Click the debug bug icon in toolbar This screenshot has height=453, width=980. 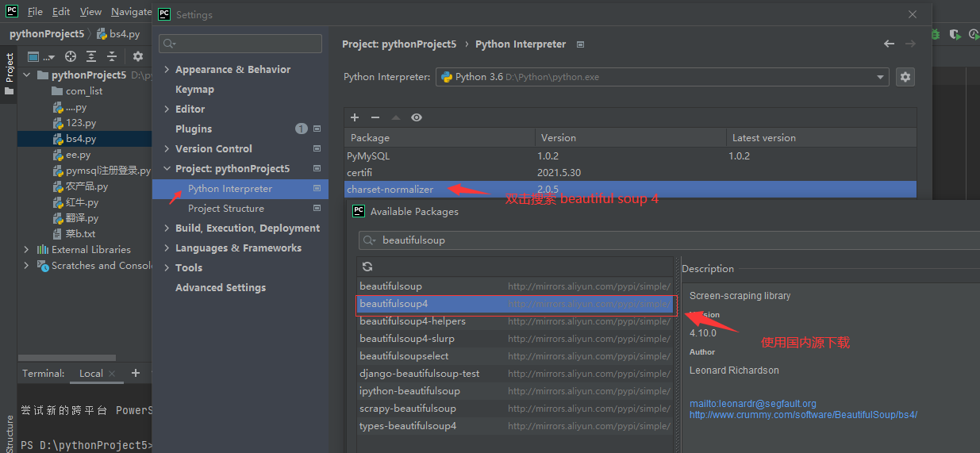936,35
